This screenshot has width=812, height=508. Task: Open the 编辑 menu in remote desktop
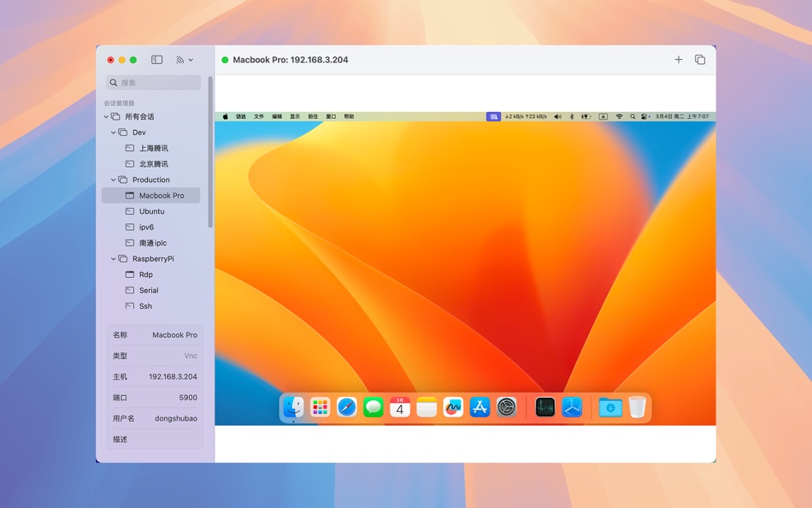pos(277,116)
